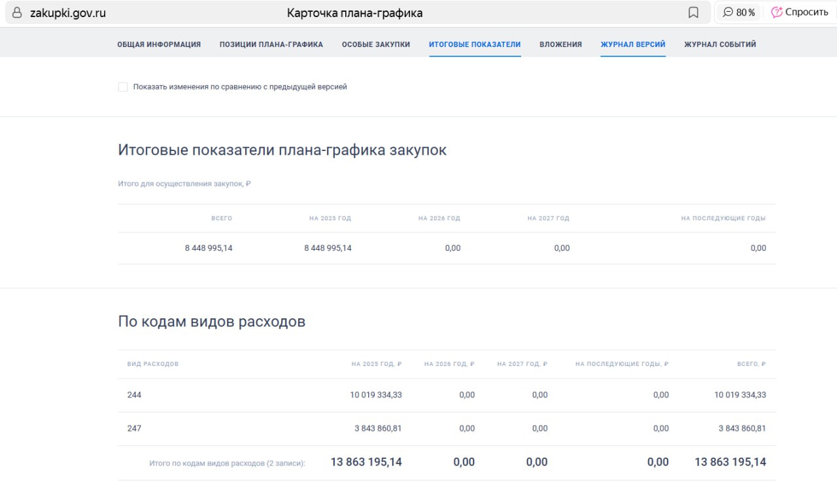
Task: Switch to Позиции плана-графика tab
Action: coord(271,44)
